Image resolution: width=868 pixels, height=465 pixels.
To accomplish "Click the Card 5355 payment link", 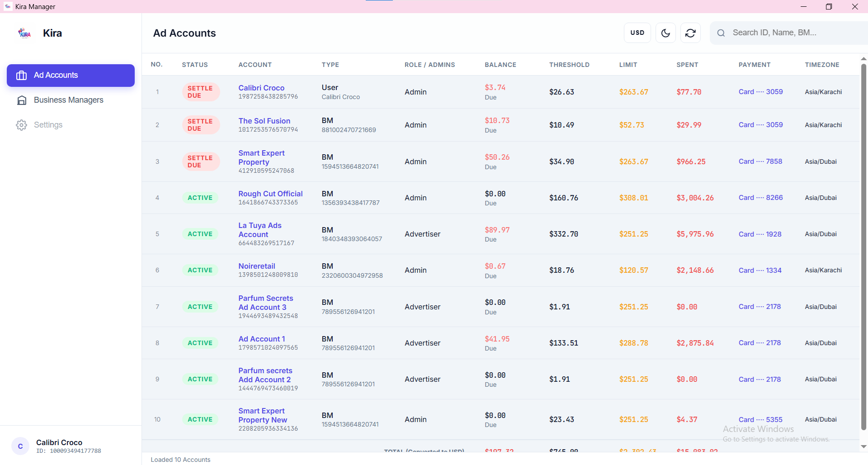I will (760, 420).
